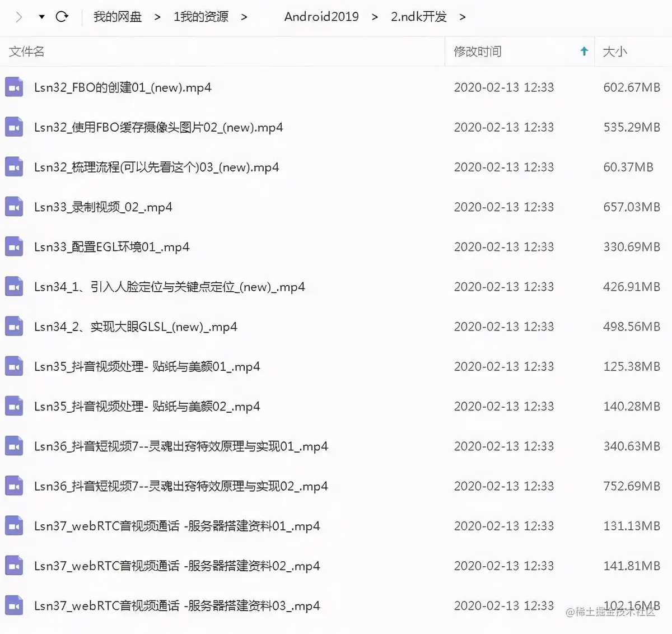Click modified time of Lsn32_FBO的创建01 row
The image size is (672, 634).
click(x=504, y=87)
